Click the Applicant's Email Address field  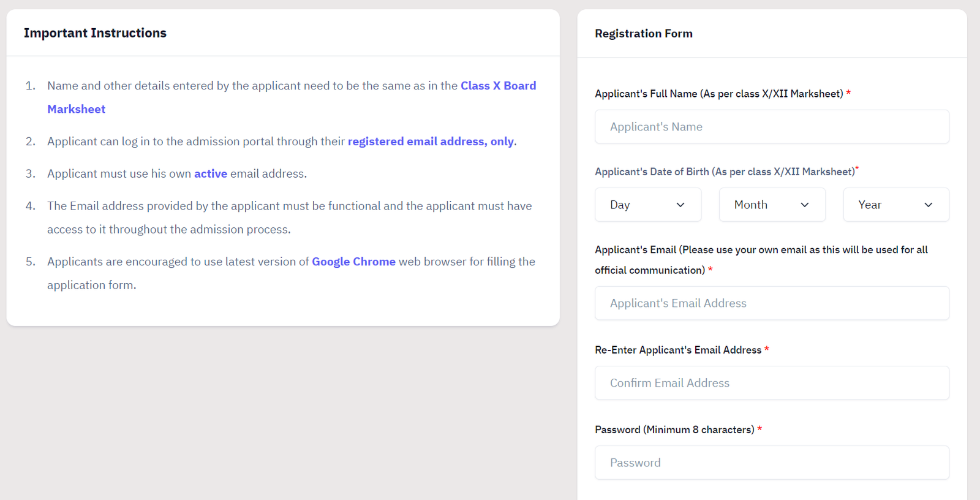tap(772, 303)
